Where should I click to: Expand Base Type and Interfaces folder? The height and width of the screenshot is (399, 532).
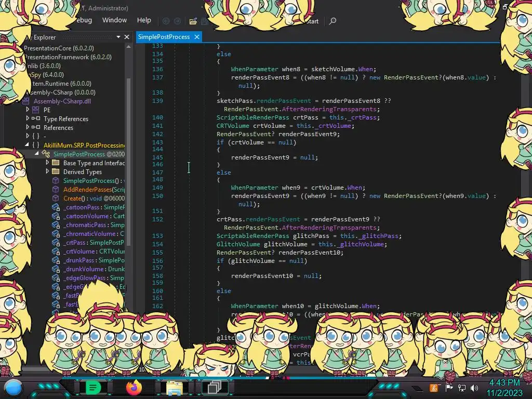[x=47, y=163]
